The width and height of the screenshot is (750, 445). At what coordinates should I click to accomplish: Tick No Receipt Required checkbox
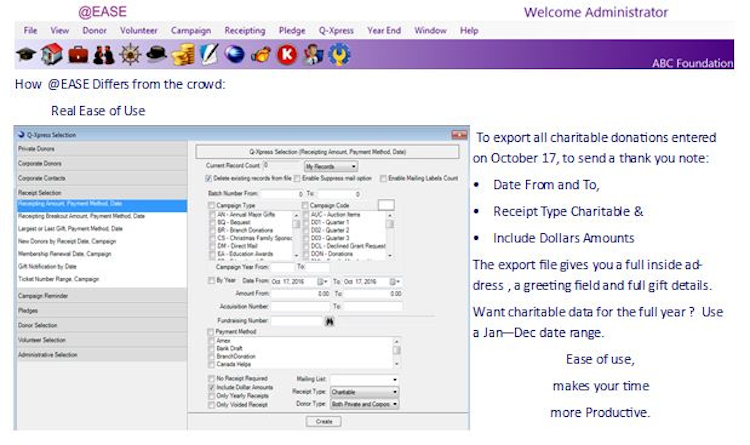tap(211, 378)
